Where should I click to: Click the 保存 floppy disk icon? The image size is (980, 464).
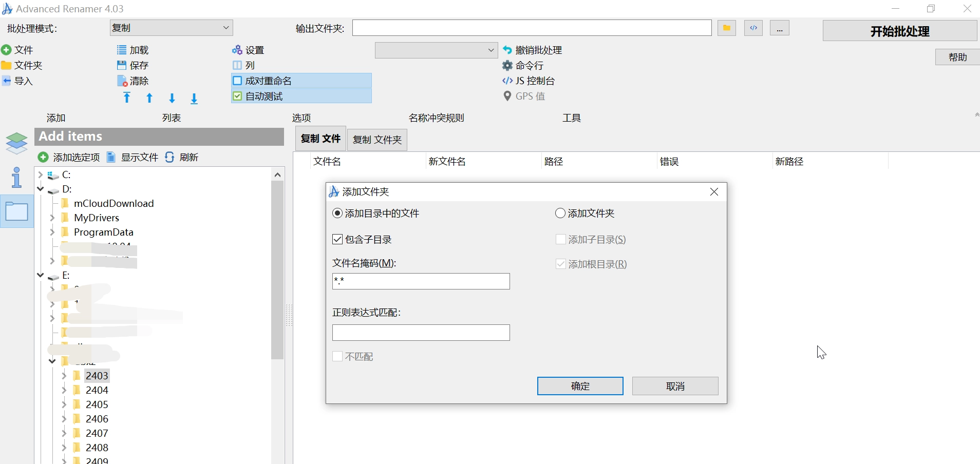[122, 65]
